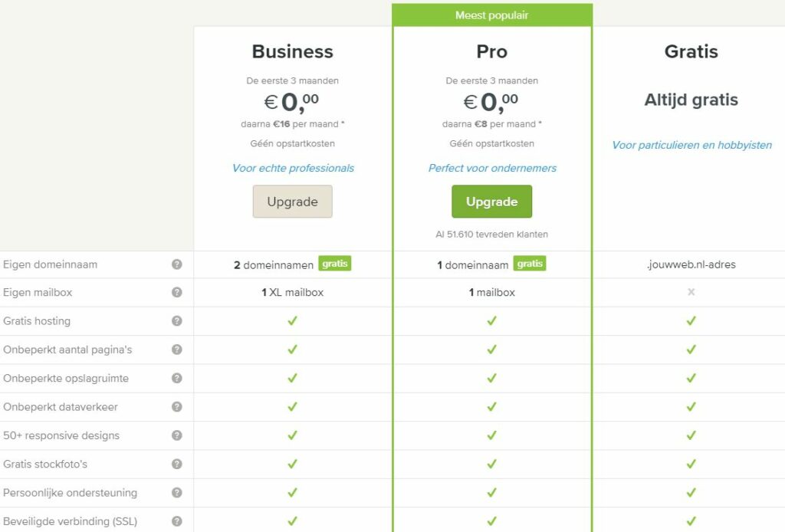
Task: Open the Perfect voor ondernemers link
Action: (491, 168)
